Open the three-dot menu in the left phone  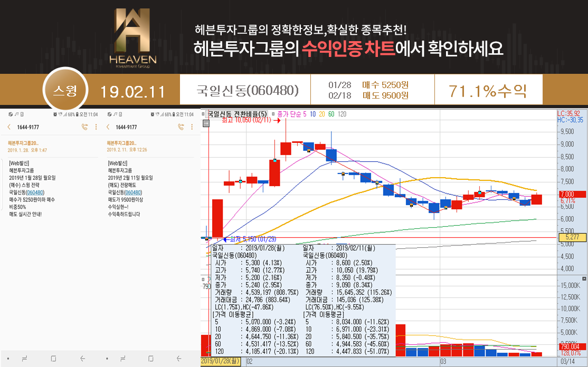point(96,127)
